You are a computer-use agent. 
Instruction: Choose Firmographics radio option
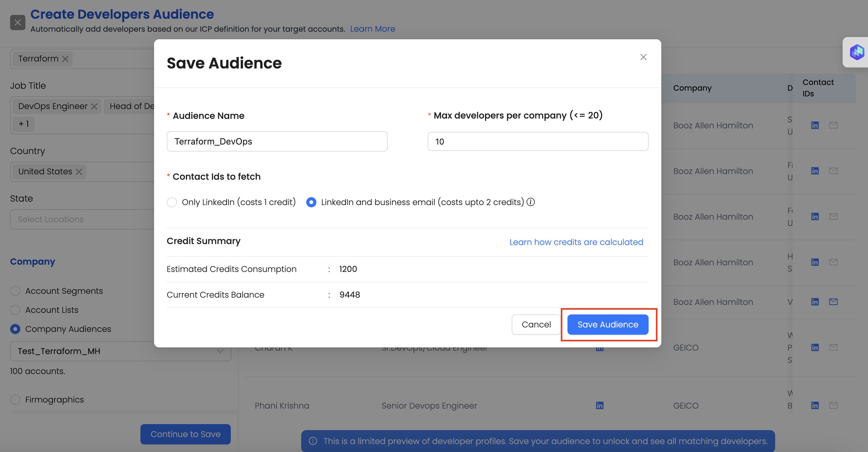(x=15, y=400)
